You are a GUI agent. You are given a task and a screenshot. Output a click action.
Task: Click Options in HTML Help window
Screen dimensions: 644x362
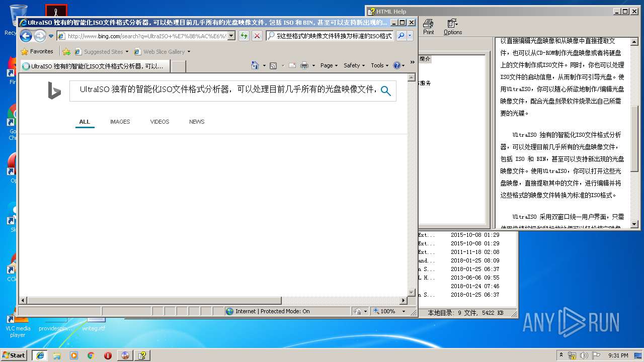point(453,27)
